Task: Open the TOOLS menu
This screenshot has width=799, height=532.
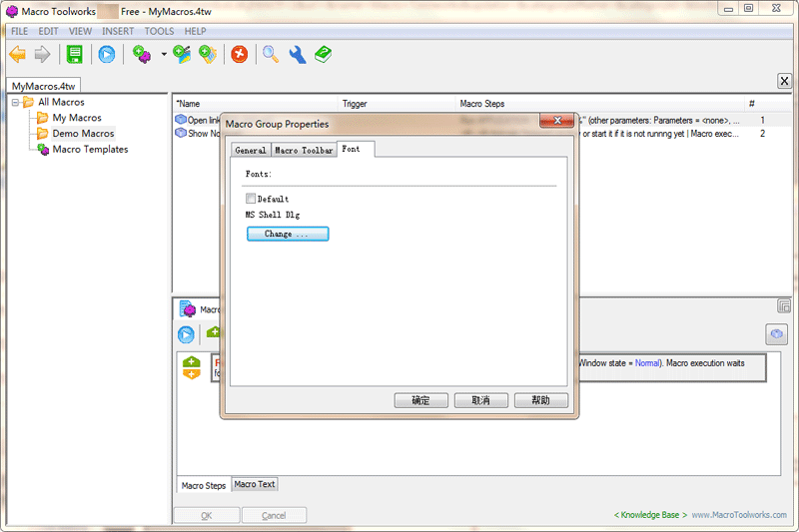Action: [x=159, y=31]
